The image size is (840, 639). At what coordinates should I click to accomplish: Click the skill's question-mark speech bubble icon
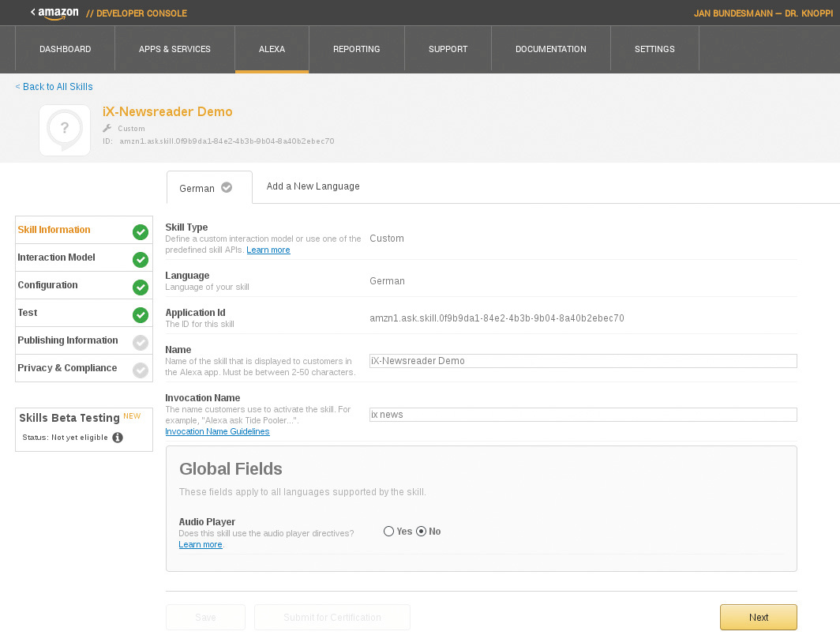click(65, 130)
